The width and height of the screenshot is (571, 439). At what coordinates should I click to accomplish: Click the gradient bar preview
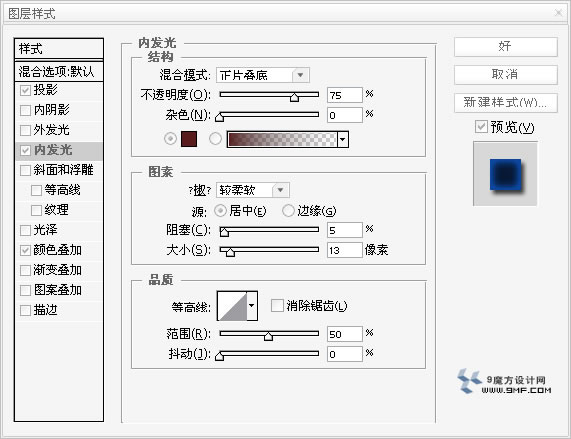(282, 139)
